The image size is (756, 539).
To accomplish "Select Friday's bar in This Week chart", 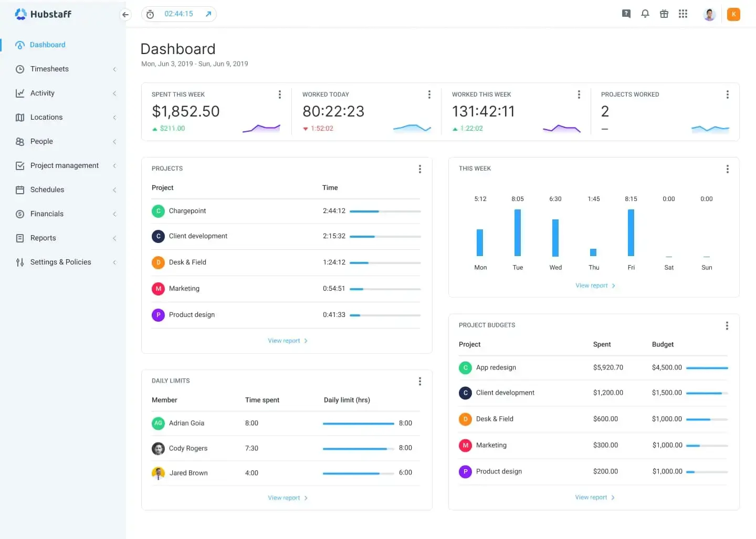I will point(631,232).
